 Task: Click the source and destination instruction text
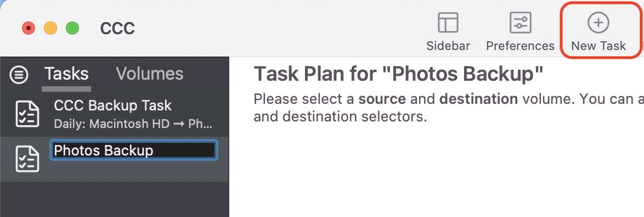[449, 108]
